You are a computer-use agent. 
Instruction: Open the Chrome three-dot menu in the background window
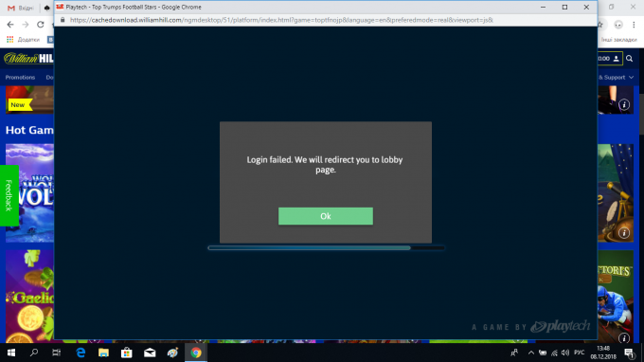634,25
